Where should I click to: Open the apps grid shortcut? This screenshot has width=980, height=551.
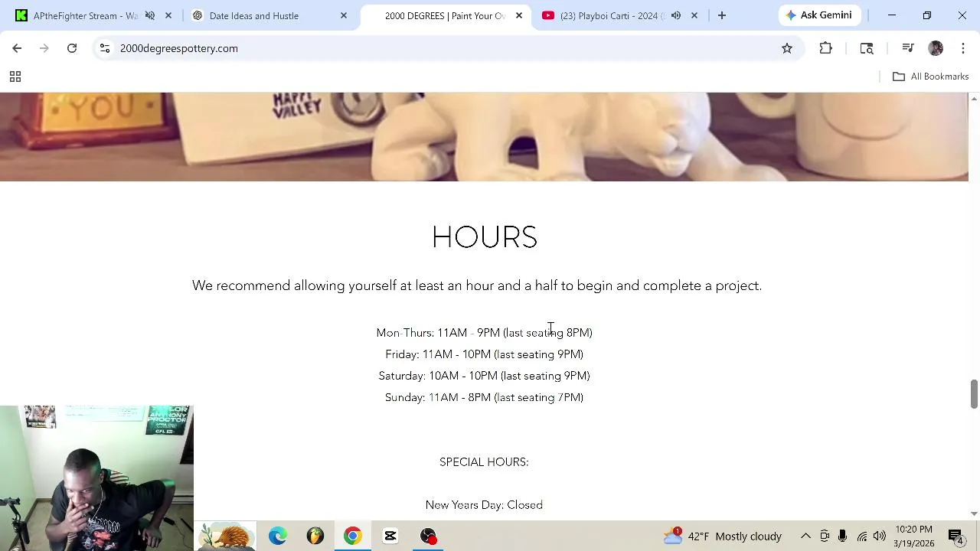coord(15,77)
